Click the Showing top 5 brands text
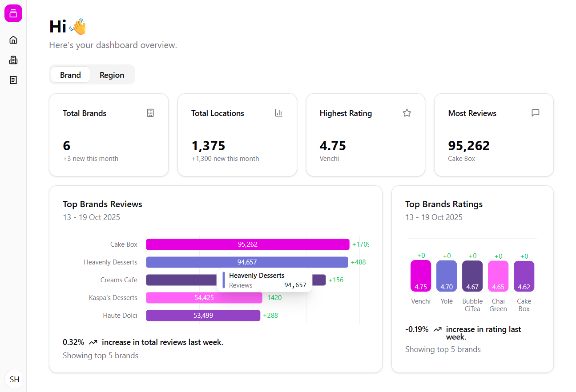The width and height of the screenshot is (576, 392). 100,355
